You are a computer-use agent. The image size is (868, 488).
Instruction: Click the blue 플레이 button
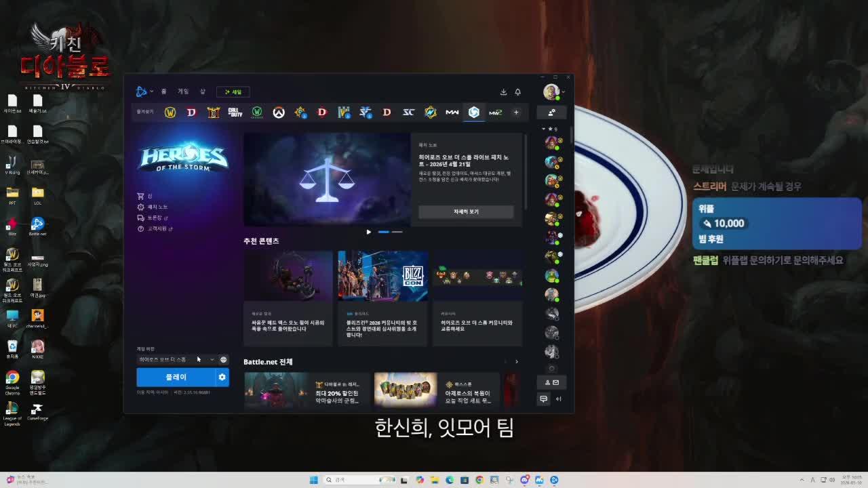pyautogui.click(x=176, y=377)
